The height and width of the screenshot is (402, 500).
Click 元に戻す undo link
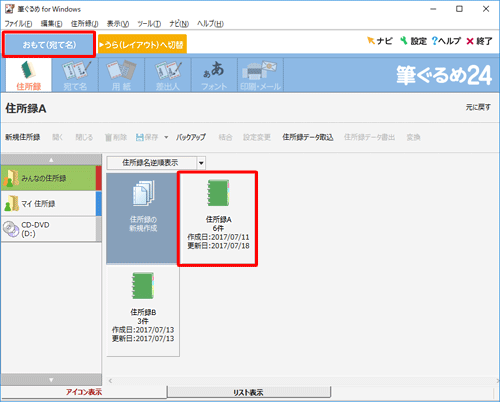tap(478, 107)
